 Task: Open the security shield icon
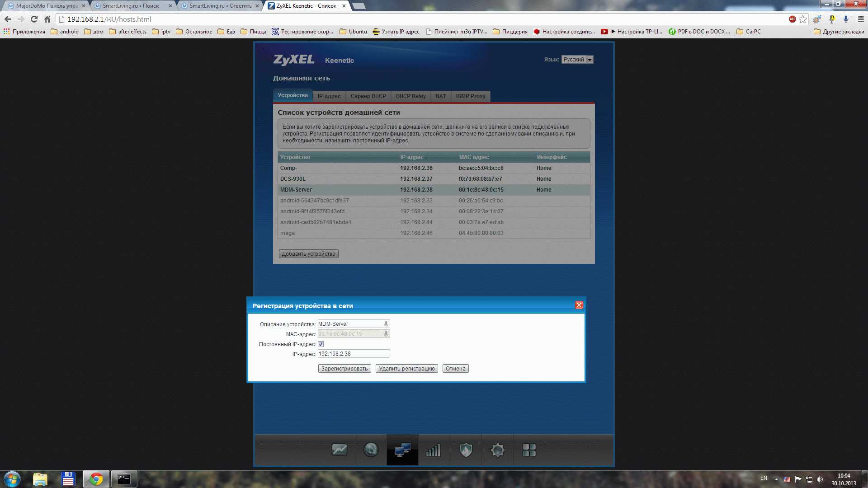(x=466, y=450)
